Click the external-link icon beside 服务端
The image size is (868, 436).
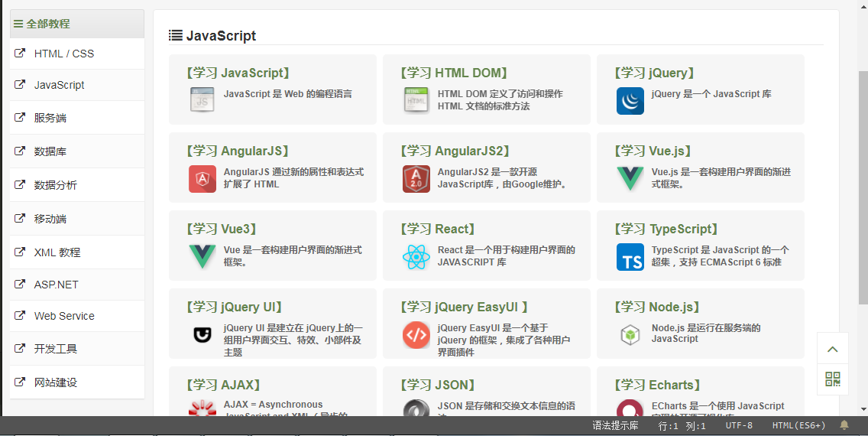click(x=19, y=118)
